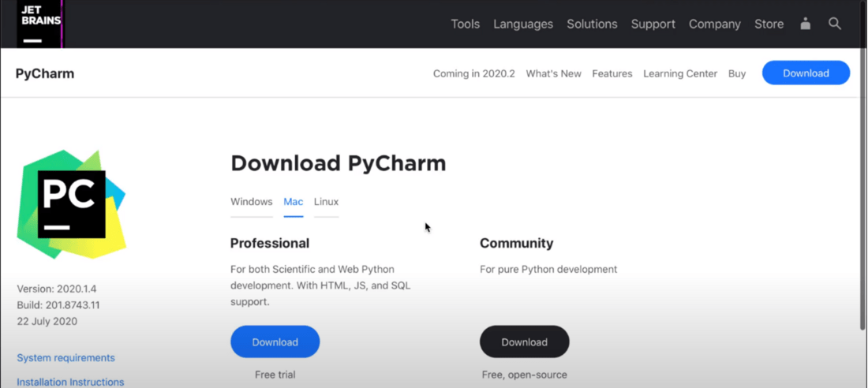Open the Company menu
The height and width of the screenshot is (388, 868).
[x=715, y=24]
